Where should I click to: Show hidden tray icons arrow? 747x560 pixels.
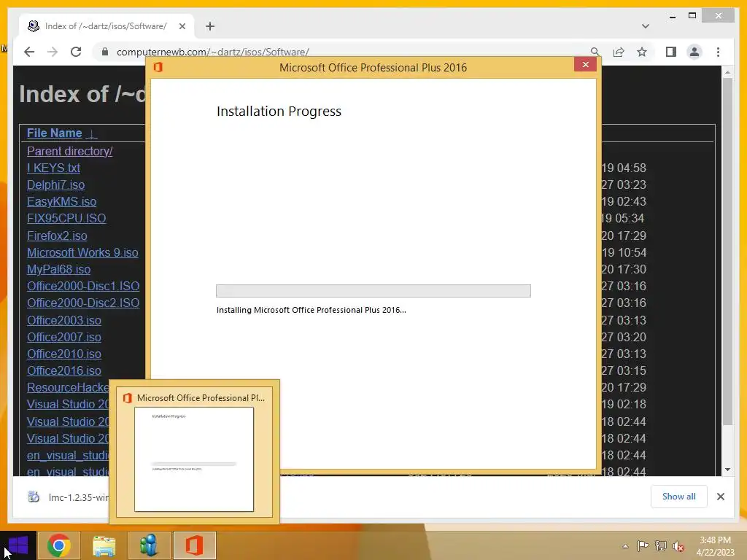(x=625, y=546)
